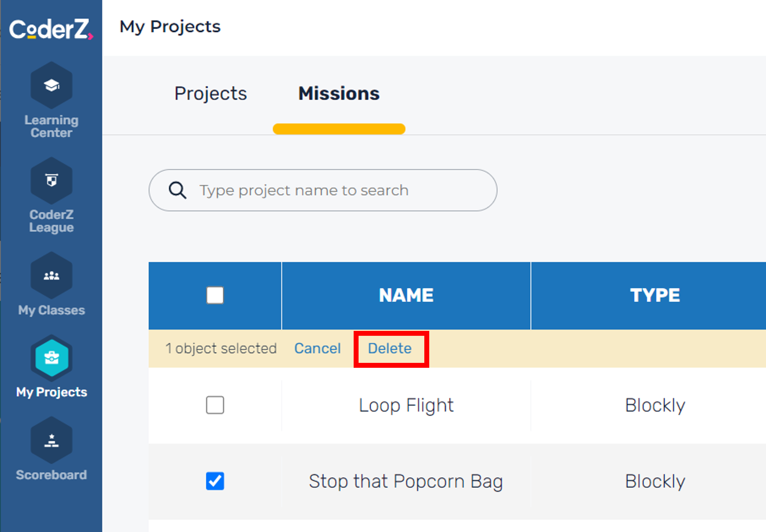Sort by the NAME column header
766x532 pixels.
(x=406, y=295)
